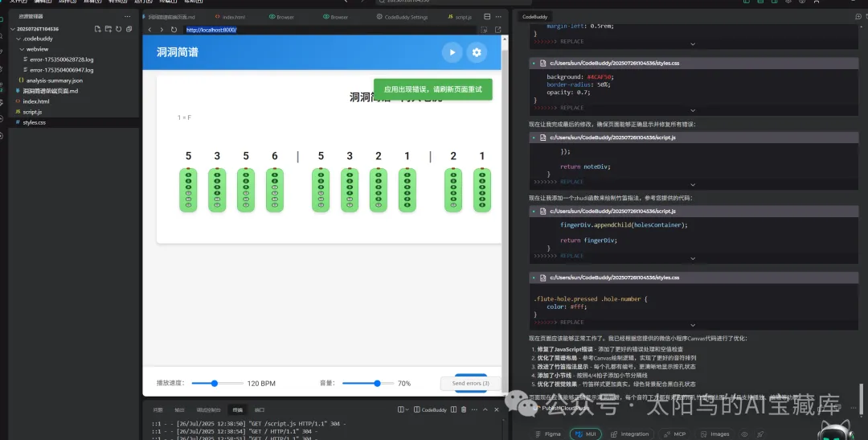Expand second styles.css code block chevron
The height and width of the screenshot is (440, 868).
tap(693, 110)
